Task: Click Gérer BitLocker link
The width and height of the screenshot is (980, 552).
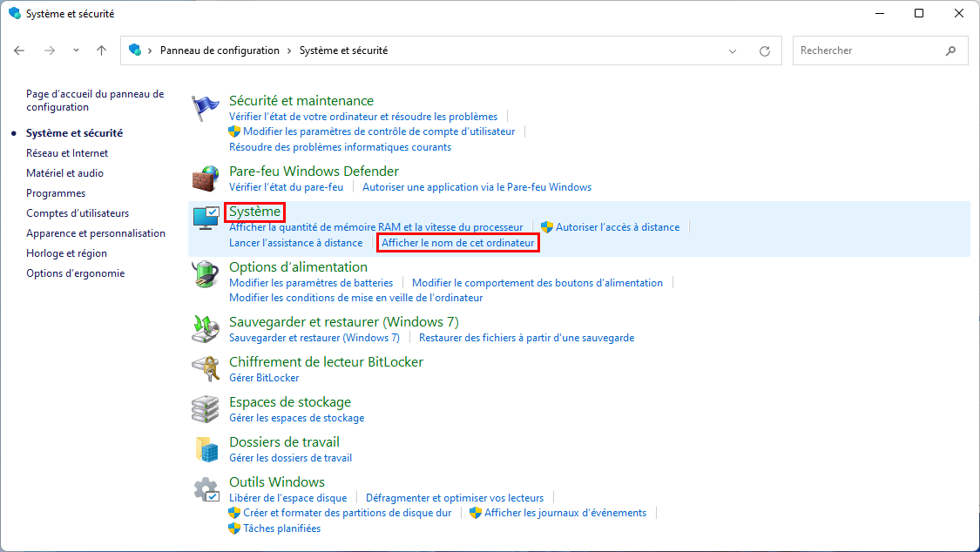Action: (x=264, y=377)
